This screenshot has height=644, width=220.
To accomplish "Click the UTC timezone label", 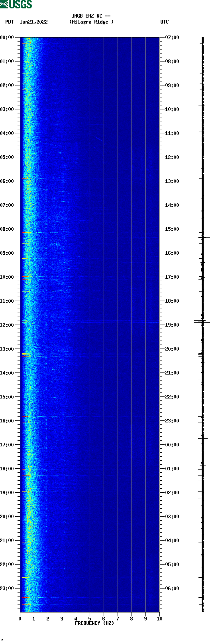I will click(165, 22).
